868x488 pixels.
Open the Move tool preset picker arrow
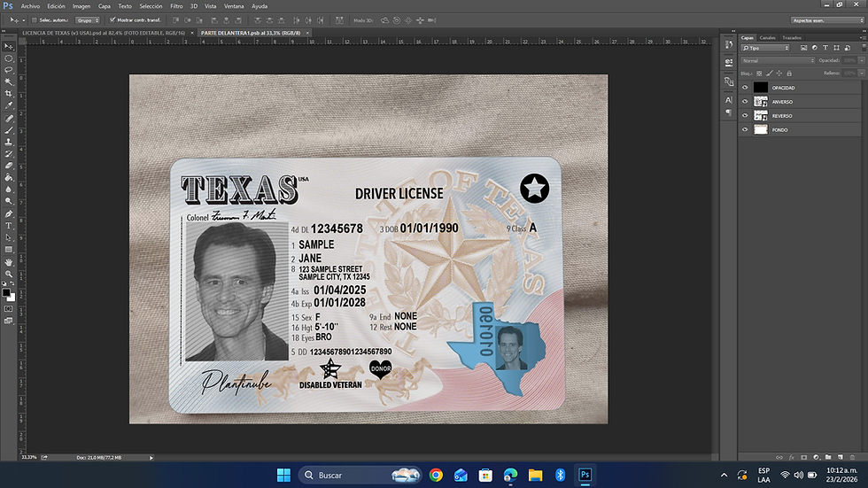23,20
